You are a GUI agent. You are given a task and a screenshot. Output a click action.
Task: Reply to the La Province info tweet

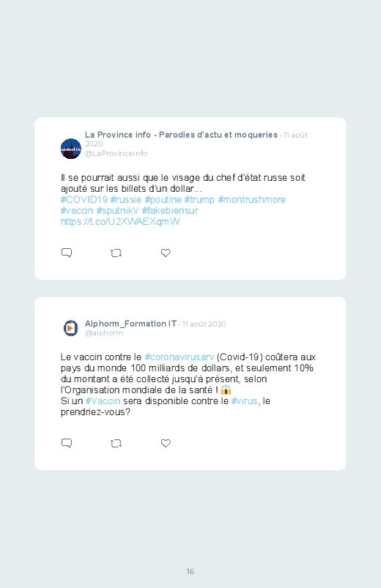[67, 253]
